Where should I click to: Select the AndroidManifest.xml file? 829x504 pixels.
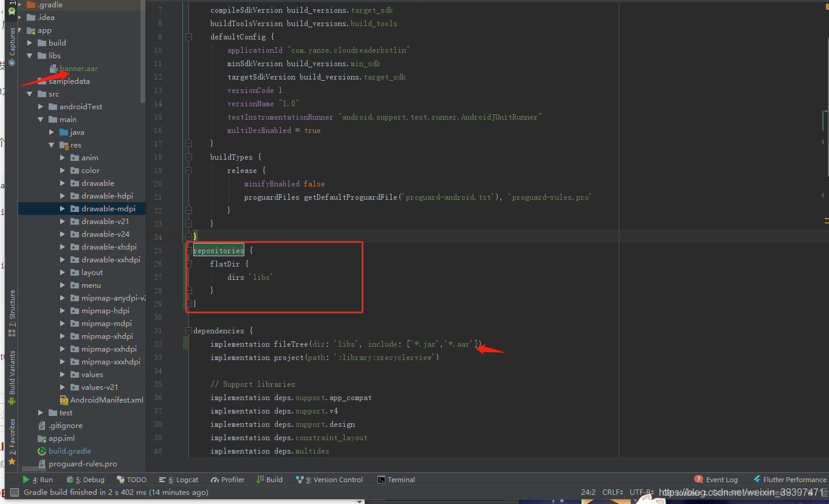pos(107,400)
